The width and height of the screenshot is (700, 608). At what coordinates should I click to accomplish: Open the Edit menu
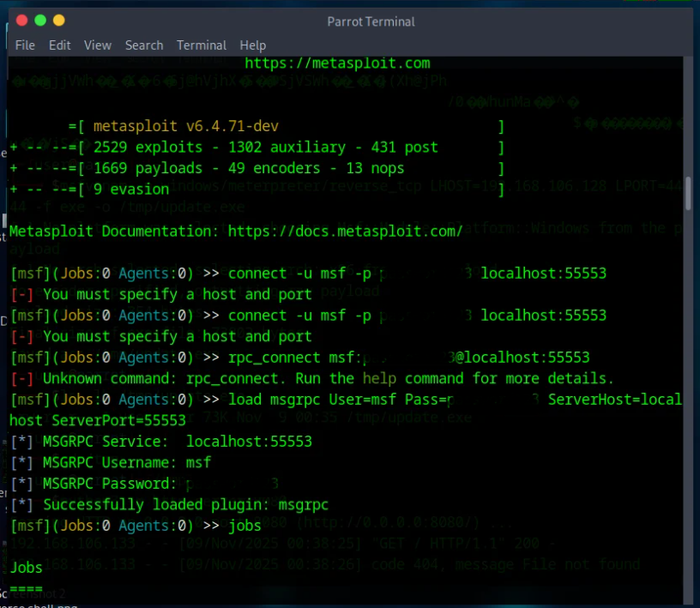pyautogui.click(x=60, y=45)
